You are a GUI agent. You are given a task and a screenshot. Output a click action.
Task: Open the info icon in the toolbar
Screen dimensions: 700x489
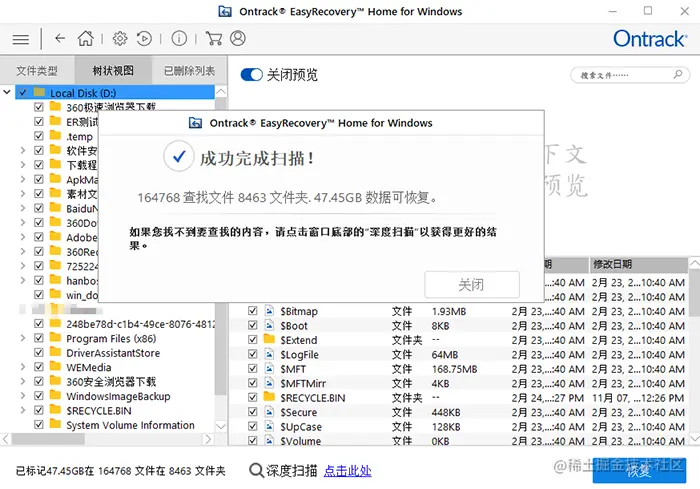tap(179, 38)
